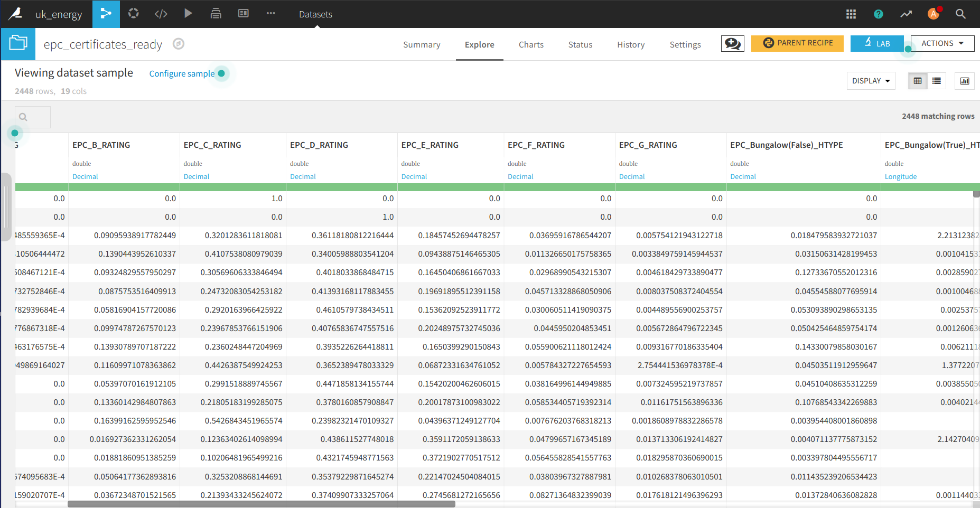This screenshot has height=508, width=980.
Task: Click the search magnifier in top bar
Action: click(x=960, y=14)
